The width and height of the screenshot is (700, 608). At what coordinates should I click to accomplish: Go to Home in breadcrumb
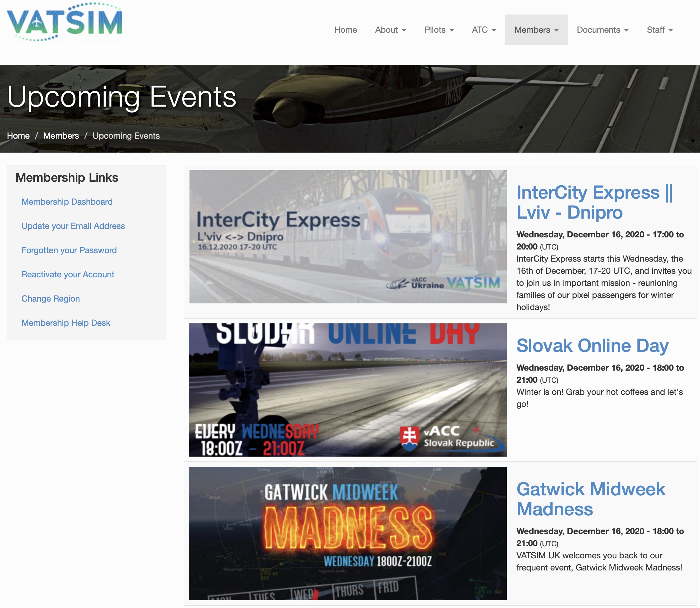18,136
